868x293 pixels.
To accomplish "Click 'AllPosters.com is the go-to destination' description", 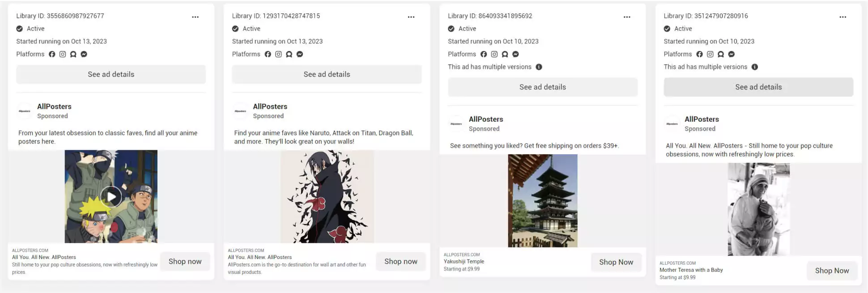I will [297, 268].
